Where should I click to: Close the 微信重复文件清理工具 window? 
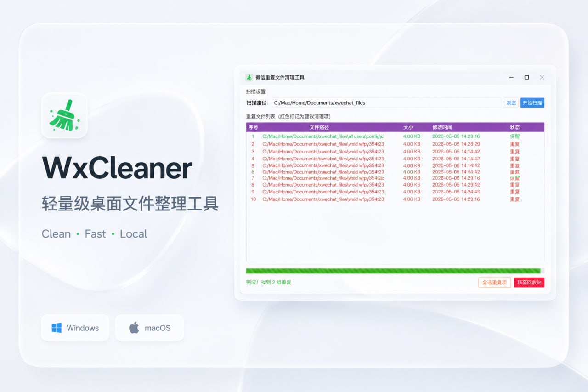click(542, 77)
